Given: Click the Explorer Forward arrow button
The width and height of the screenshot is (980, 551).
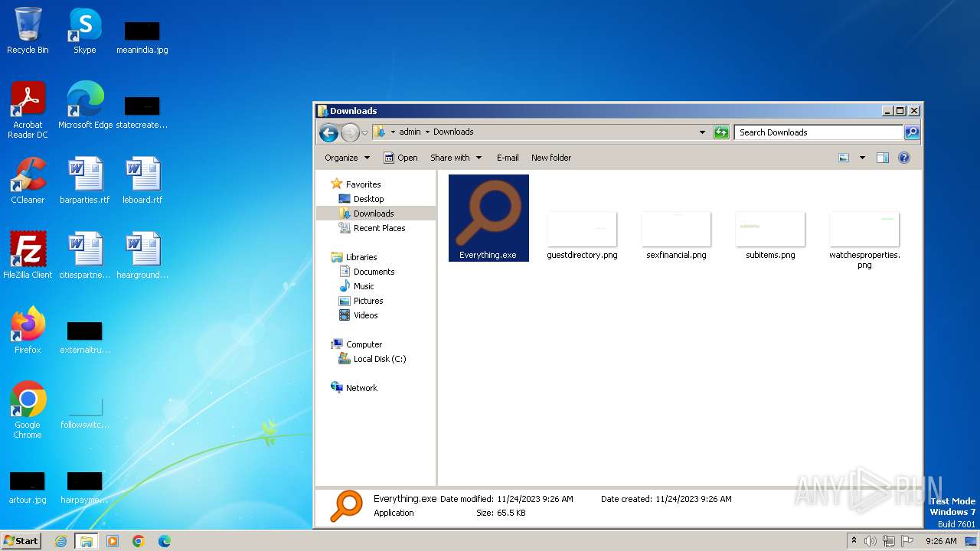Looking at the screenshot, I should point(350,132).
